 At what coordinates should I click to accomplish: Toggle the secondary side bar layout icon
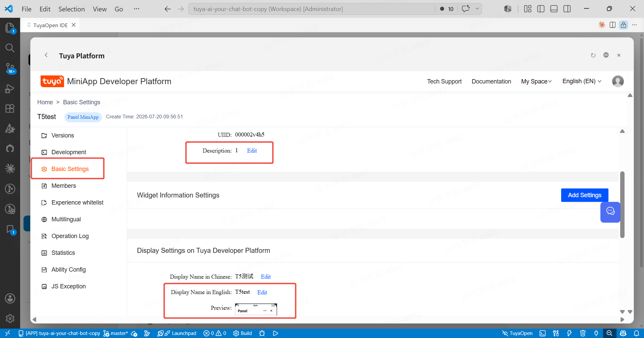point(567,9)
